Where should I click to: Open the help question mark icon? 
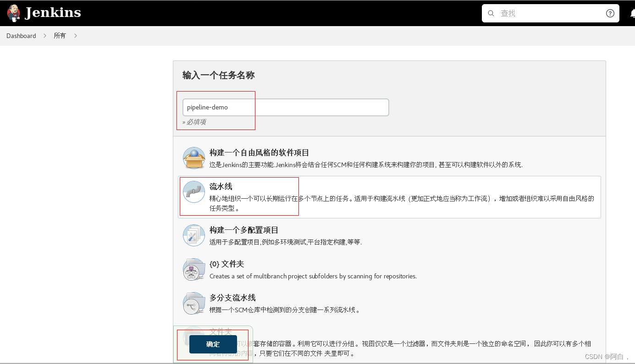[610, 13]
